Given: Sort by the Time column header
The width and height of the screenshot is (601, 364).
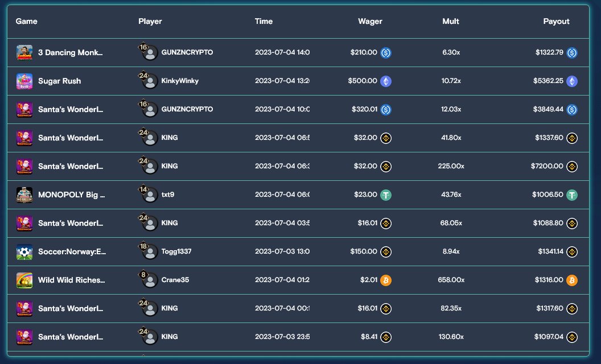Looking at the screenshot, I should [x=264, y=21].
